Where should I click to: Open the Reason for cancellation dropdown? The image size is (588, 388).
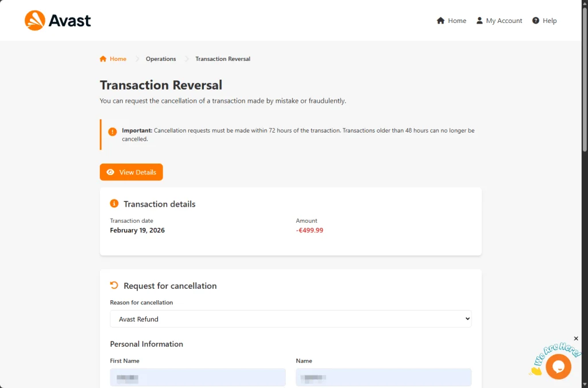click(291, 319)
